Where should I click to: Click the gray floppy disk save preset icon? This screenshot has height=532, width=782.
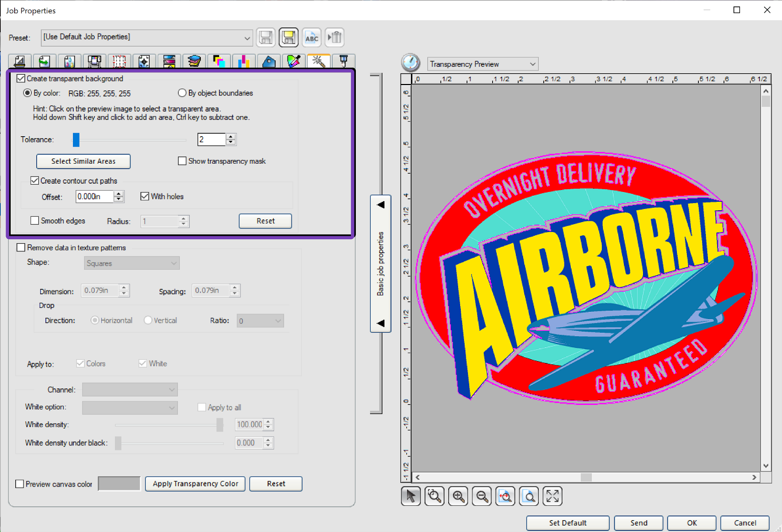266,37
